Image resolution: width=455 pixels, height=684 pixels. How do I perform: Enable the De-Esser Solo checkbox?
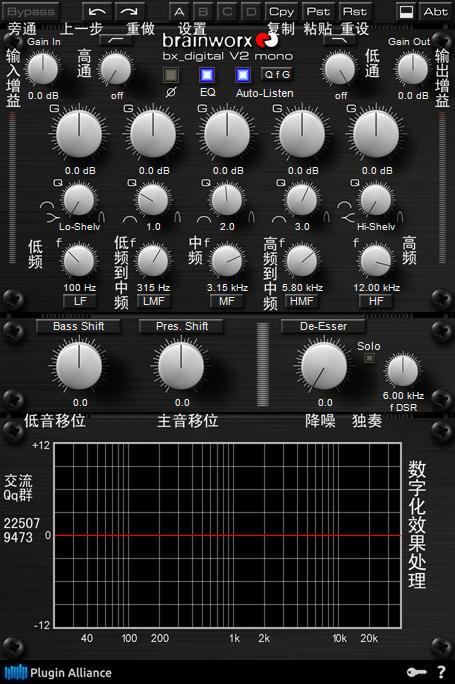369,358
